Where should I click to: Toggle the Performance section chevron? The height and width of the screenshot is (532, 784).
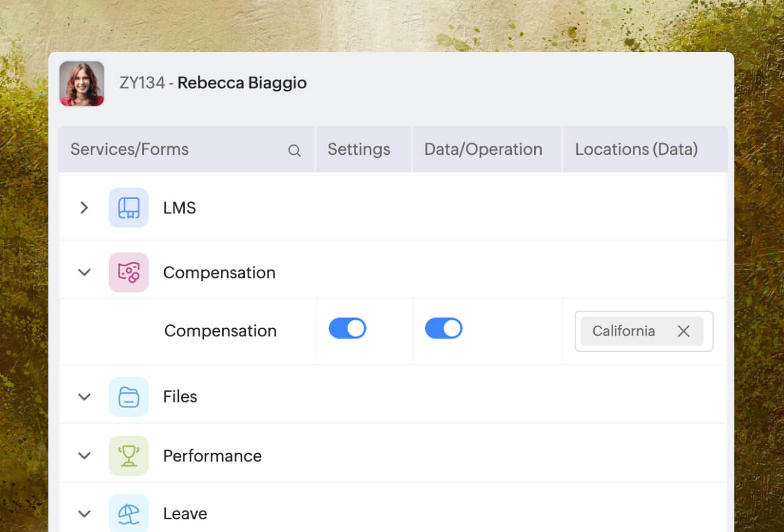85,456
